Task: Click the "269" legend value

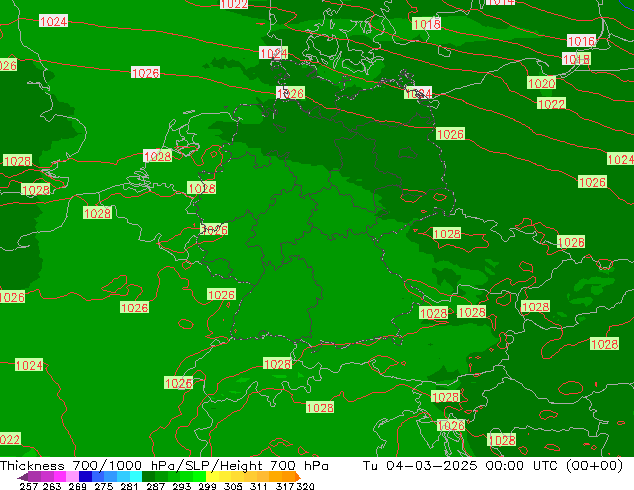Action: [77, 486]
